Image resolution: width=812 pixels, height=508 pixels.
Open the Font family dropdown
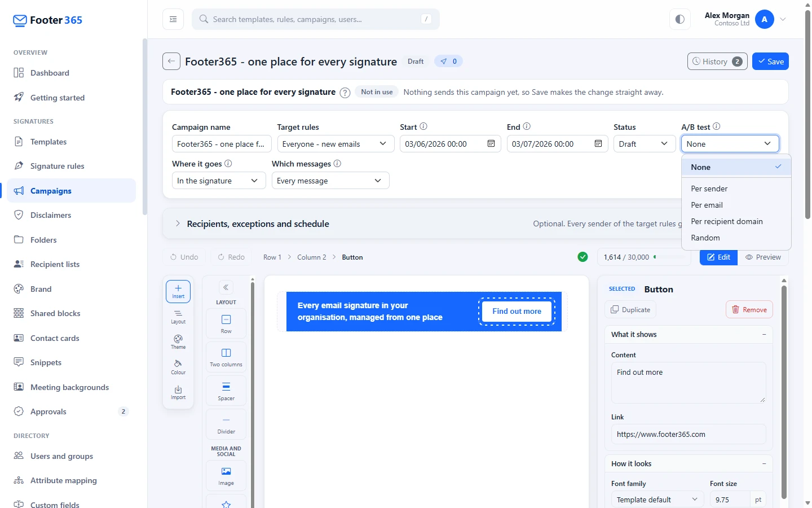click(657, 500)
